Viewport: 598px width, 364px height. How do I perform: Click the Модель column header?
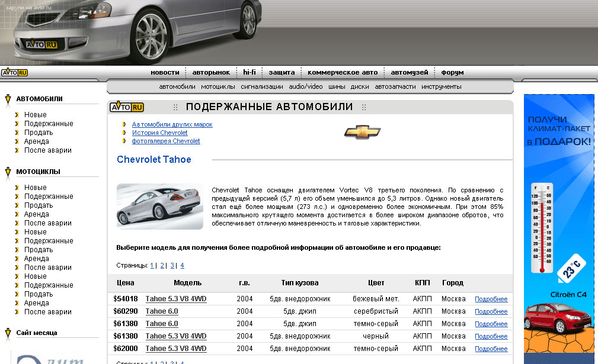tap(188, 283)
